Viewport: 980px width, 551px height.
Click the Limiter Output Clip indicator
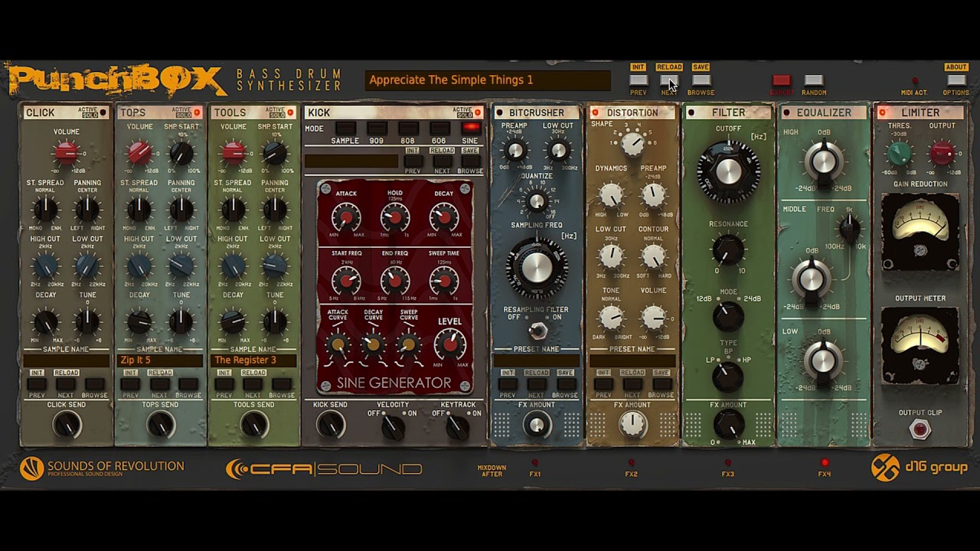[920, 430]
